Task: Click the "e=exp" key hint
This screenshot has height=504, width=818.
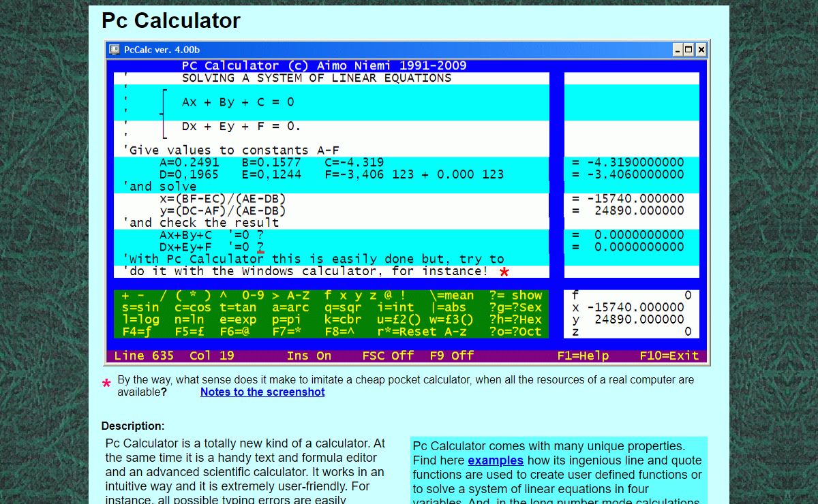Action: coord(238,320)
